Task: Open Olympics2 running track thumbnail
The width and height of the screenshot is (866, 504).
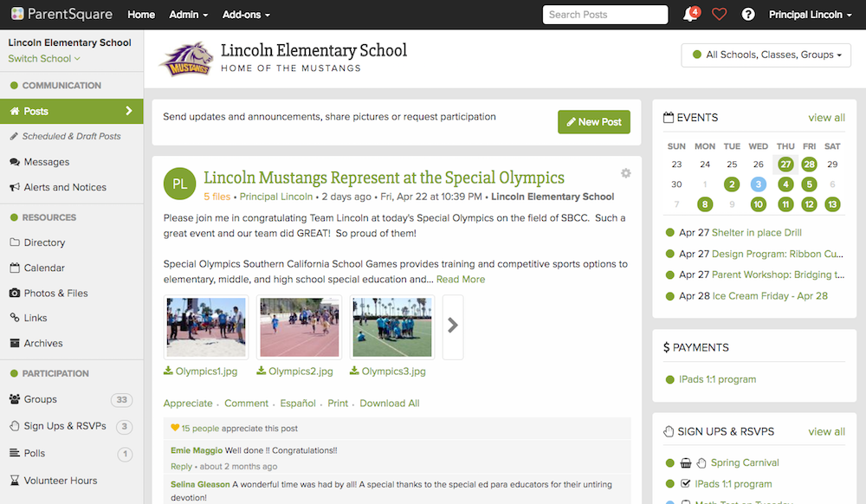Action: pos(300,326)
